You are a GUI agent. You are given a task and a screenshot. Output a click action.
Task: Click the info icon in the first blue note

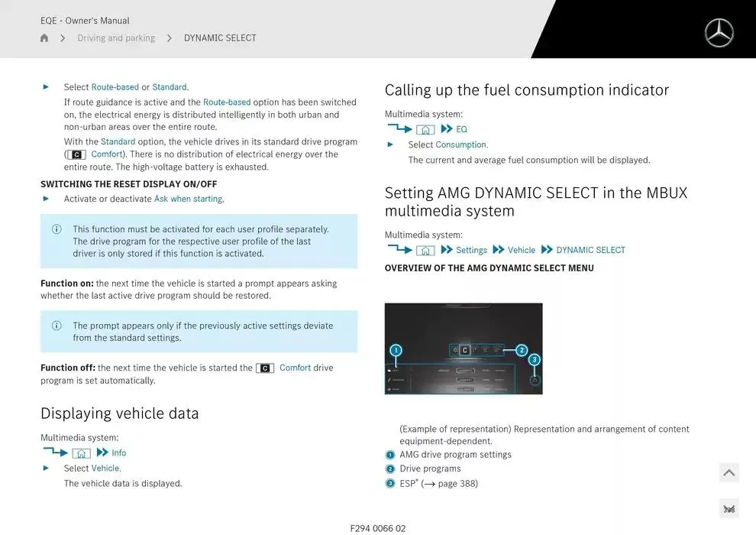pyautogui.click(x=56, y=229)
